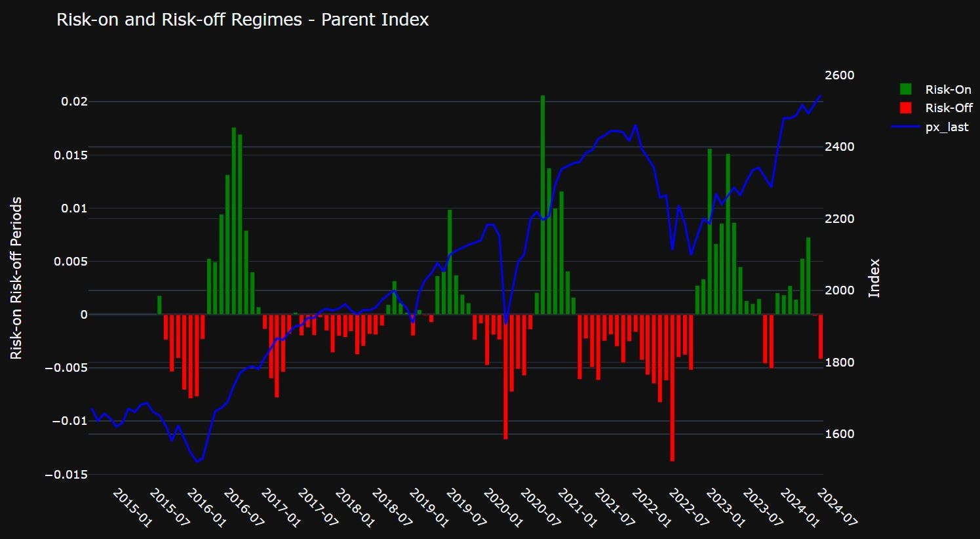Click the blue line symbol beside px_last
The height and width of the screenshot is (539, 980).
coord(908,127)
